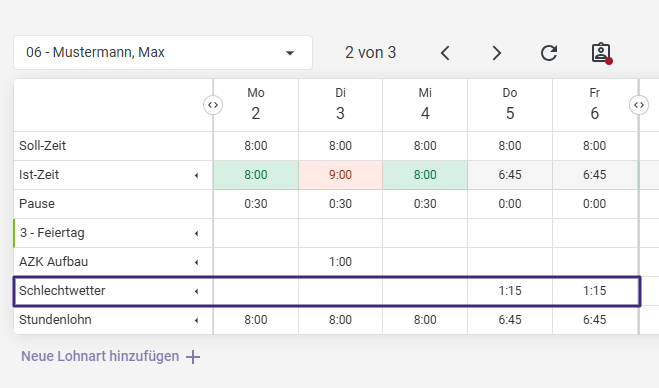Click the empty Feiertag cell on Tuesday

340,233
